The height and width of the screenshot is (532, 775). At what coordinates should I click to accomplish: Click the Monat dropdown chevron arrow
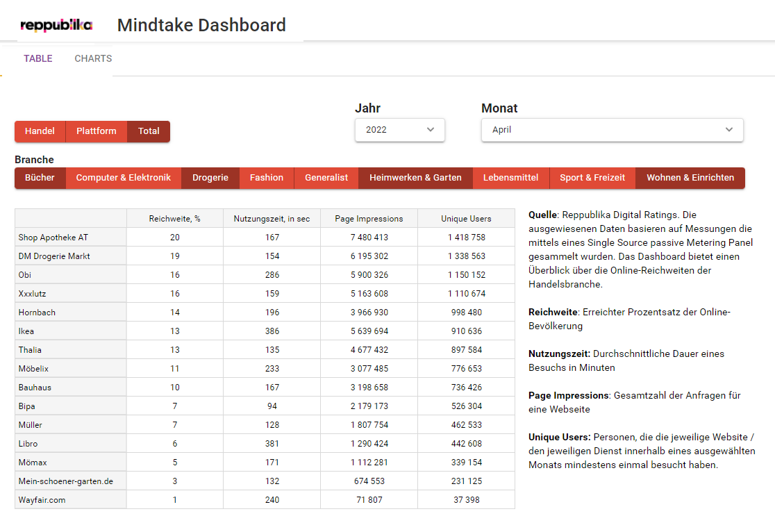[729, 130]
